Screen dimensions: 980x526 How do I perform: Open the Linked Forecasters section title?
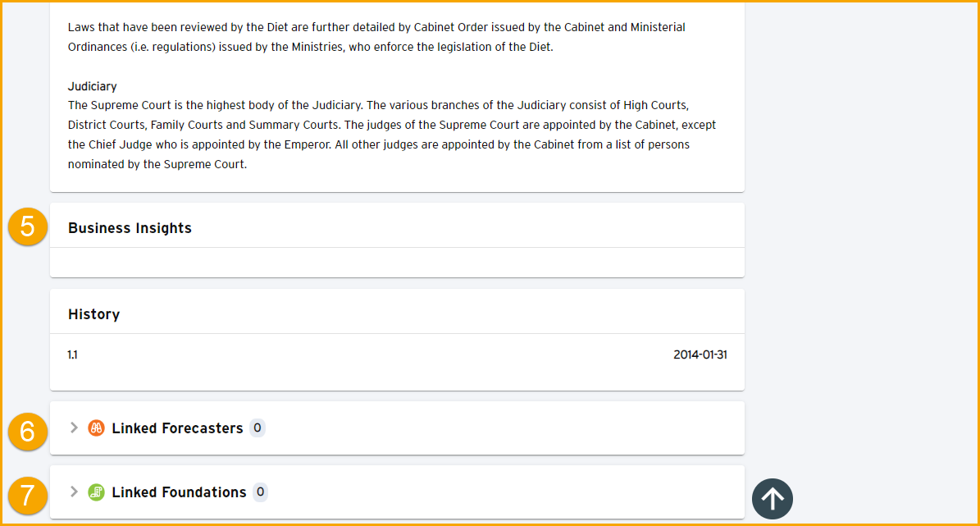pyautogui.click(x=177, y=428)
